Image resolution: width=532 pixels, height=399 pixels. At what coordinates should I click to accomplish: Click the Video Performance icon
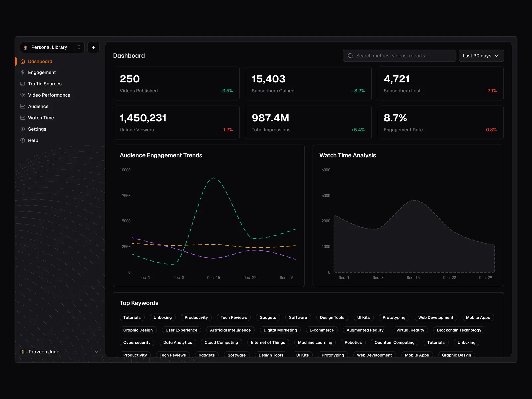23,95
